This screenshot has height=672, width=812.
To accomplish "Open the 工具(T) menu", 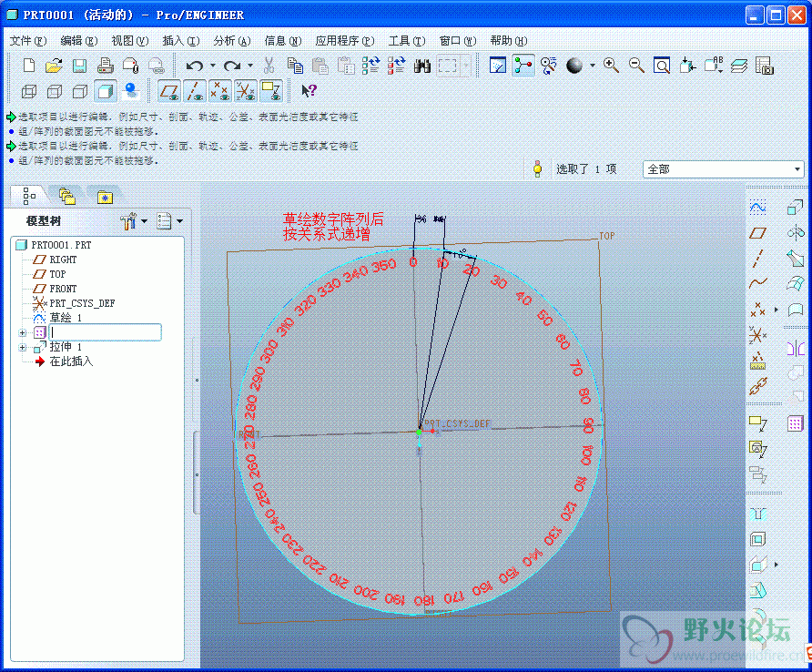I will (407, 40).
